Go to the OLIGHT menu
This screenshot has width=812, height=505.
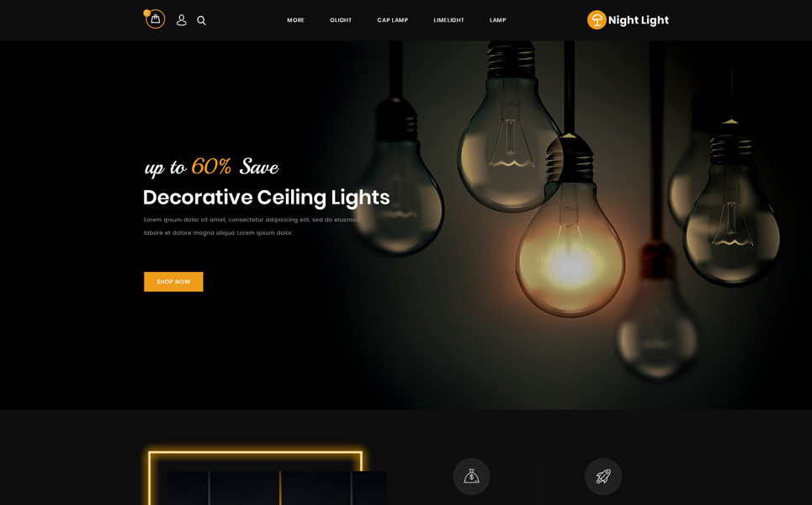pyautogui.click(x=341, y=20)
